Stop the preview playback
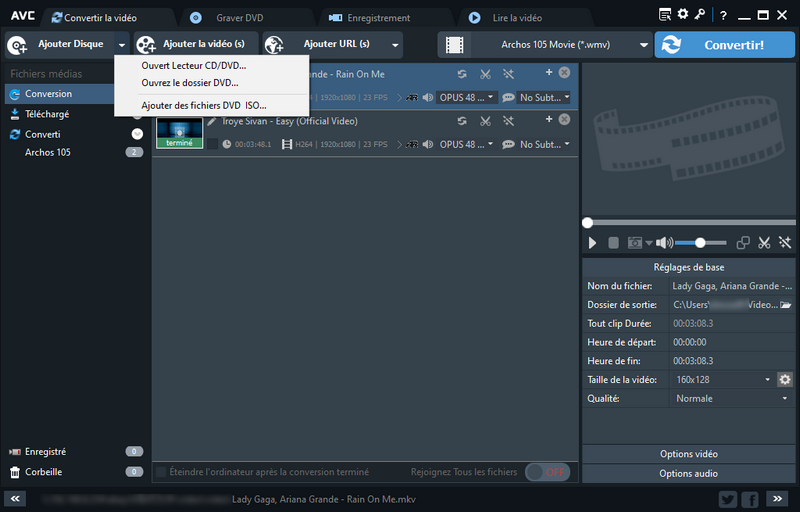 613,243
